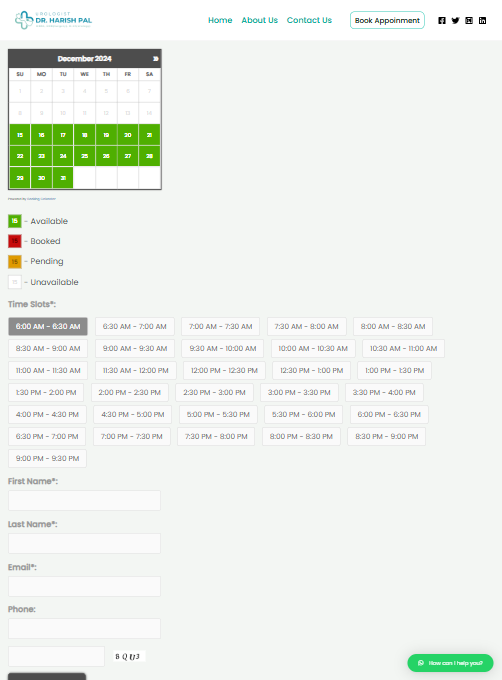Pick December 31 on the calendar
Viewport: 502px width, 680px height.
click(63, 178)
